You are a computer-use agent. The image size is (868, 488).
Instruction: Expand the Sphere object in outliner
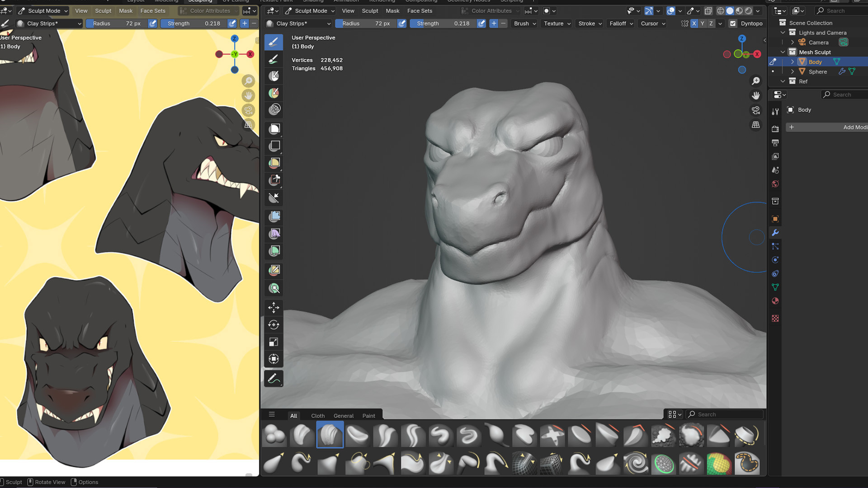point(792,72)
